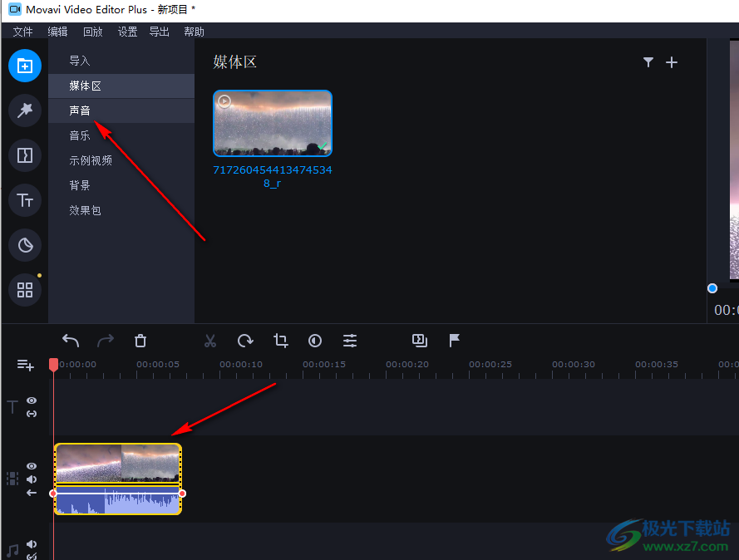Select the video thumbnail in media bin

pos(273,123)
